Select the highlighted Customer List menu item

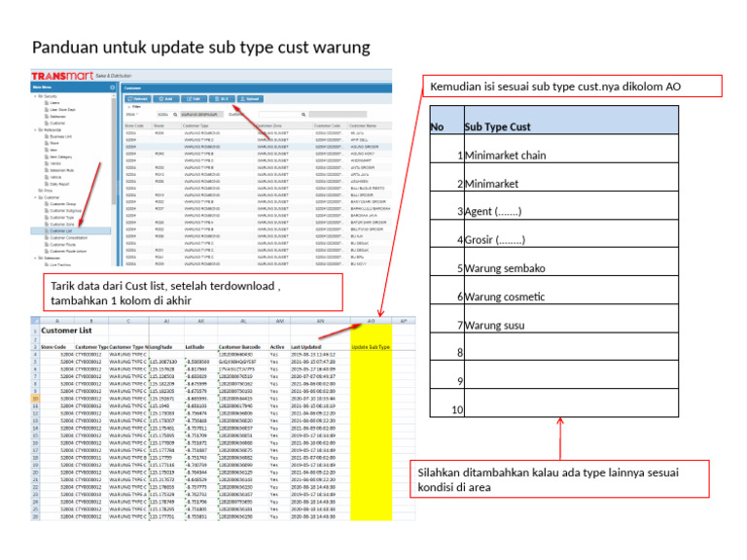coord(70,231)
